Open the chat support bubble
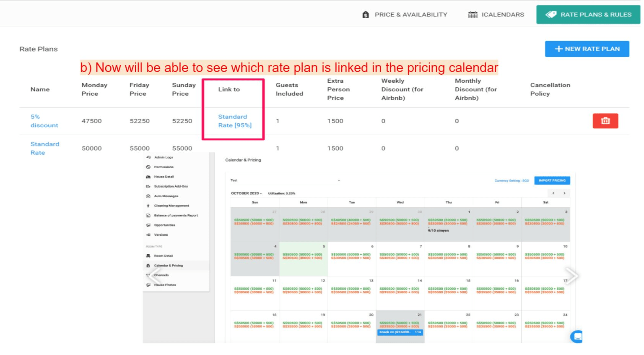The height and width of the screenshot is (355, 644). point(577,337)
